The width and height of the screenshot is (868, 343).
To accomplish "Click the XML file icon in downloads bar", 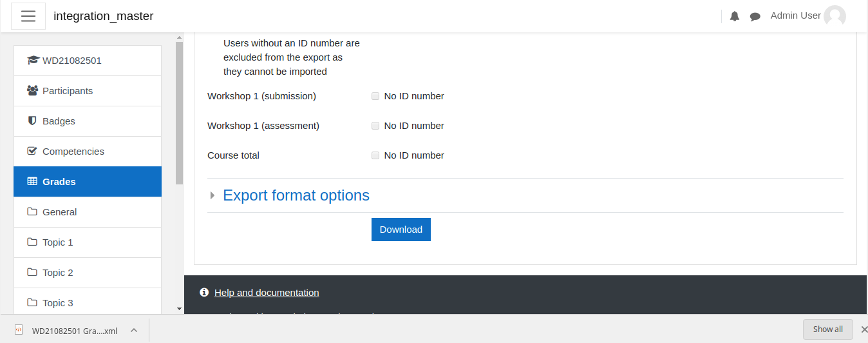I will 19,329.
